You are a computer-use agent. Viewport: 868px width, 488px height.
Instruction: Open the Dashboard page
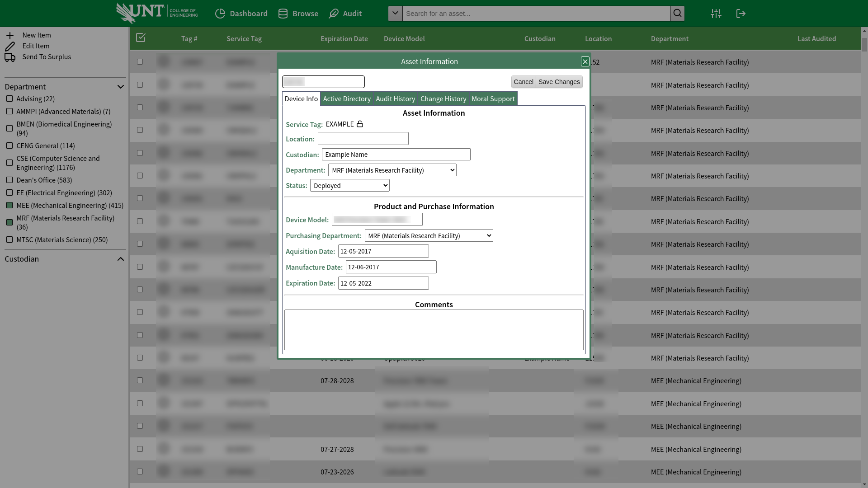pyautogui.click(x=241, y=14)
